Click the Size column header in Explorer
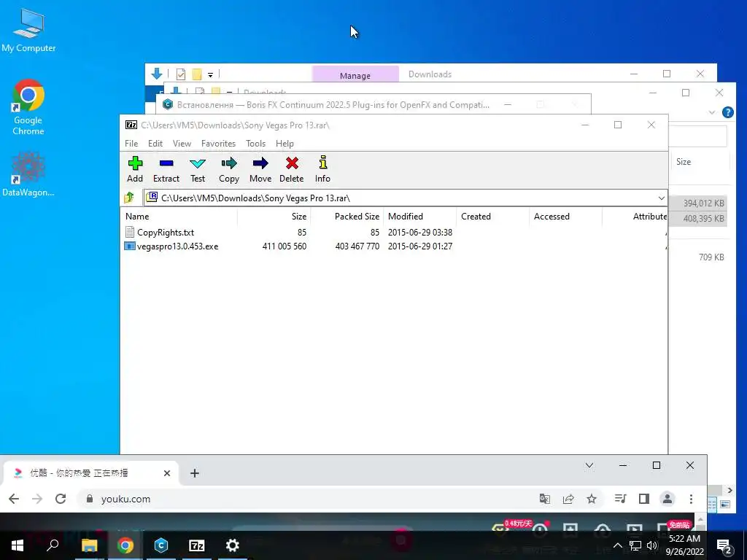Screen dimensions: 747x560 (x=683, y=162)
